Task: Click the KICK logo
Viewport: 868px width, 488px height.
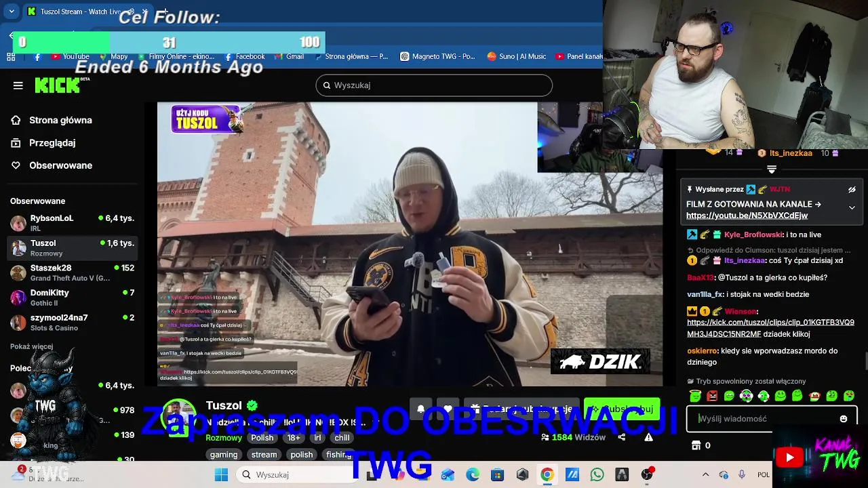Action: point(58,85)
